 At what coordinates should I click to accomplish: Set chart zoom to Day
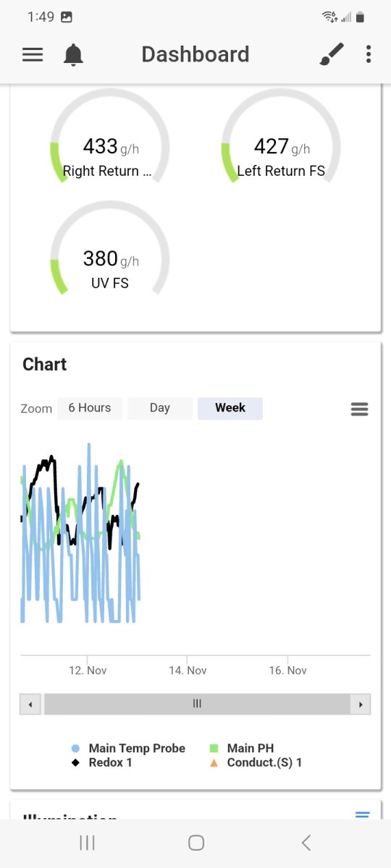(160, 408)
